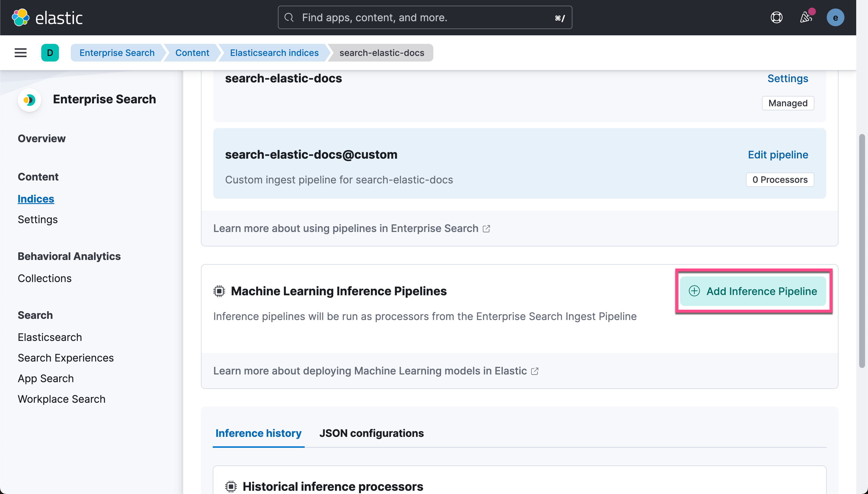The height and width of the screenshot is (494, 868).
Task: Click the Content sidebar heading
Action: [x=38, y=177]
